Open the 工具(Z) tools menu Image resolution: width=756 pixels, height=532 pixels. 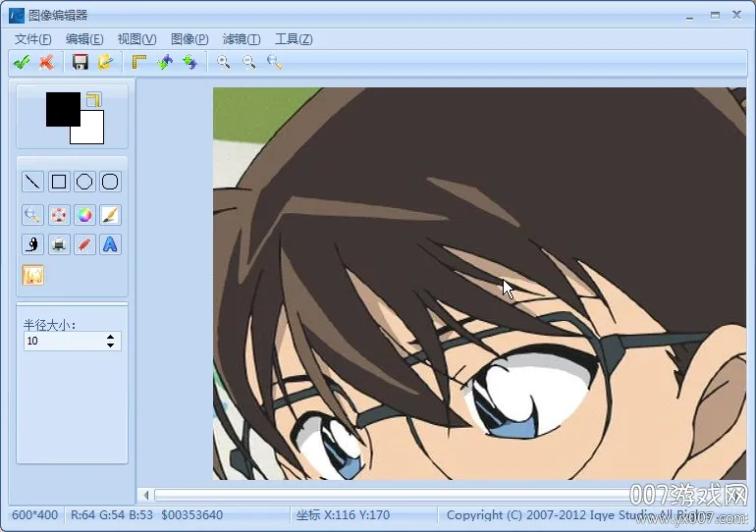294,39
